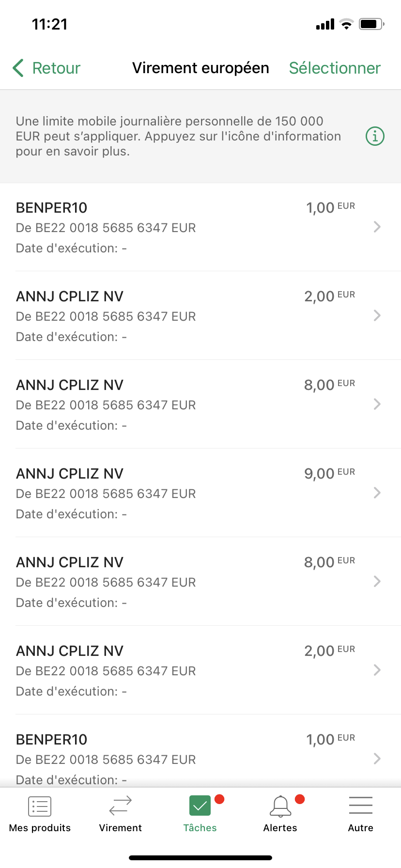
Task: Open the Tâches green checkmark icon
Action: (x=200, y=806)
